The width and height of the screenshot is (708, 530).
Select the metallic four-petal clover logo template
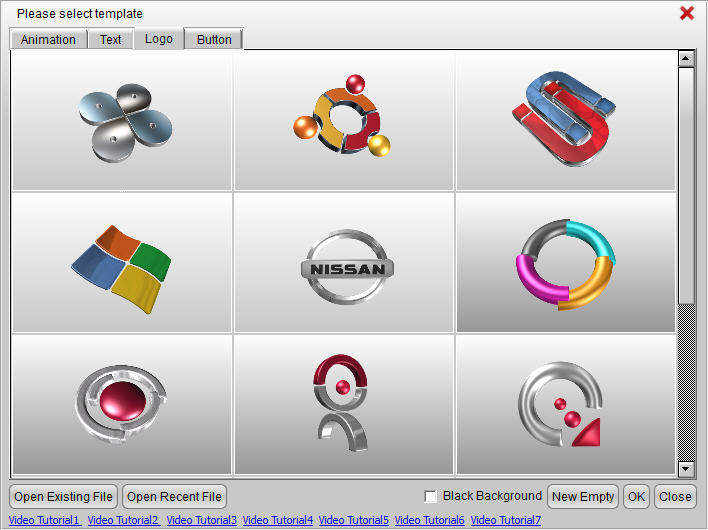click(x=122, y=121)
